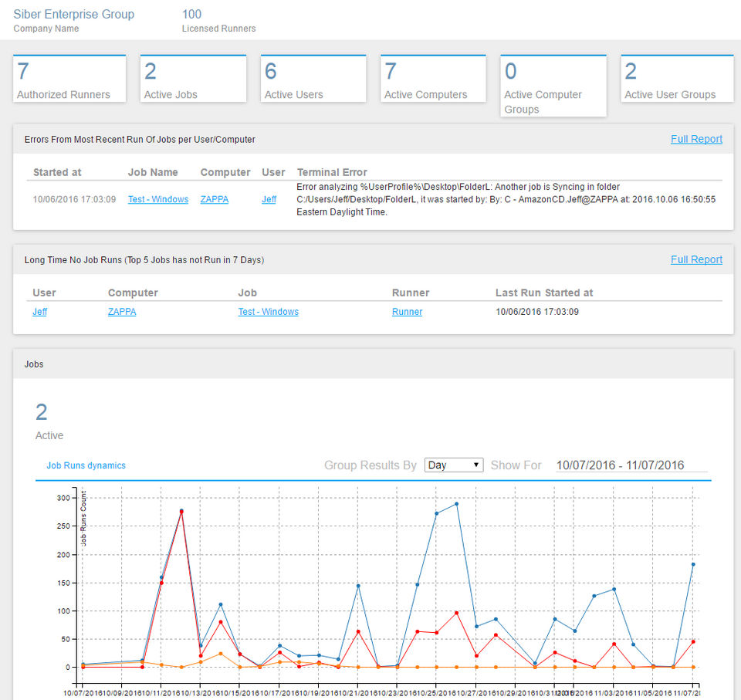Click the Active Computers card

coord(433,79)
